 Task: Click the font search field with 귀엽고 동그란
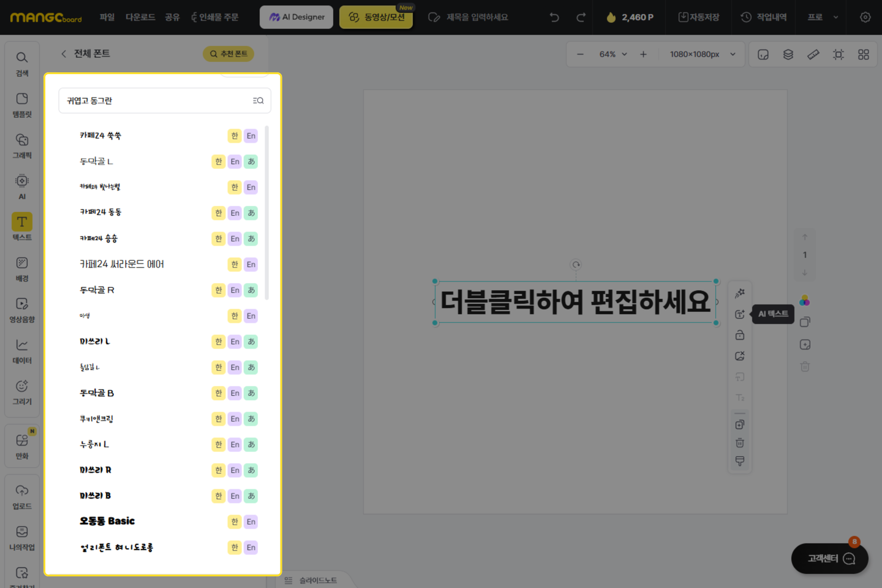[165, 100]
